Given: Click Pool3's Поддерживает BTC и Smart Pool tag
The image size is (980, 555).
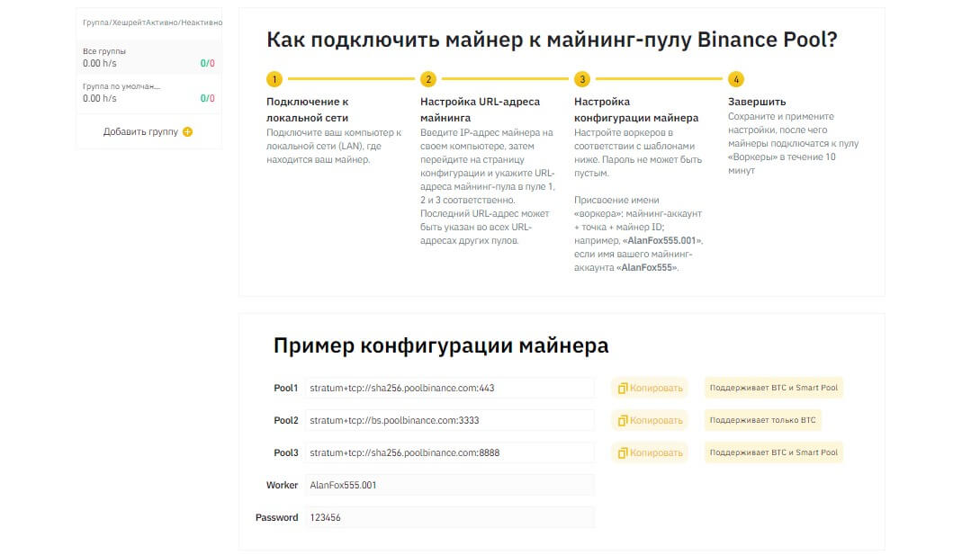Looking at the screenshot, I should (773, 452).
